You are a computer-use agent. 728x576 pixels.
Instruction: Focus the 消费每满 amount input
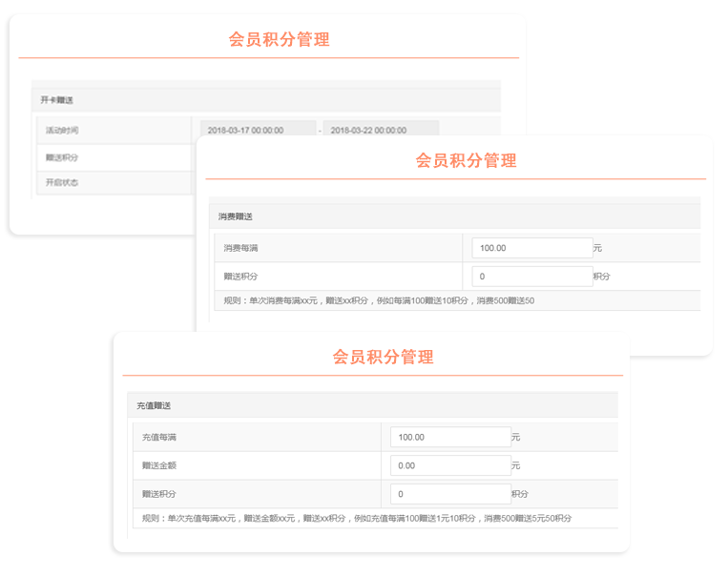[531, 248]
